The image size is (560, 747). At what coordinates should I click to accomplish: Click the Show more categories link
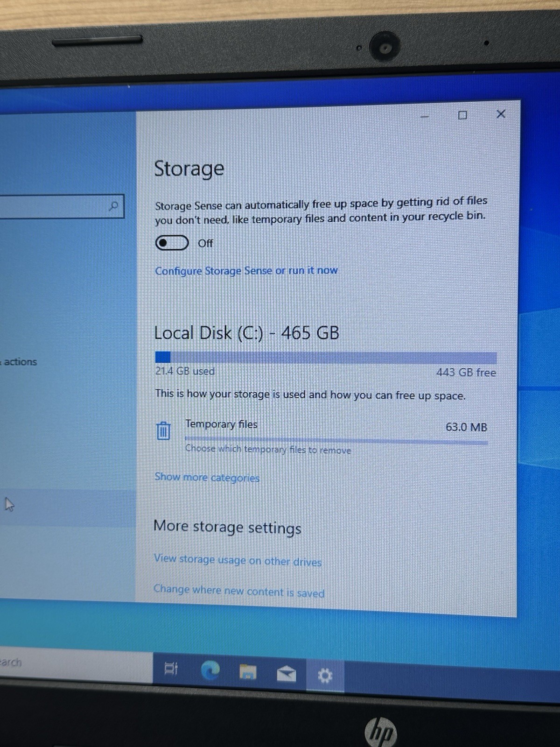tap(207, 477)
